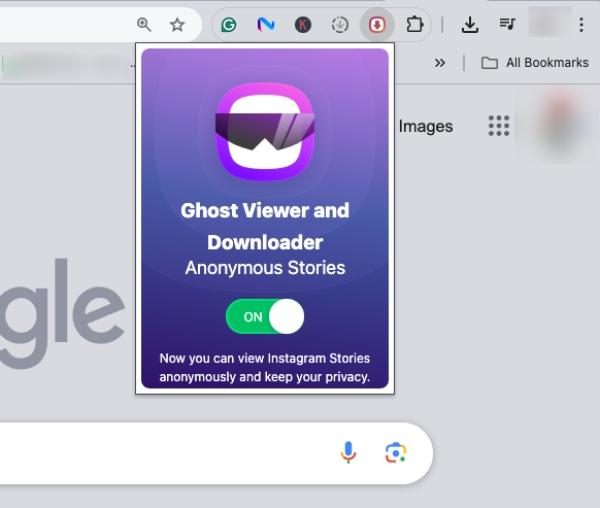Image resolution: width=600 pixels, height=508 pixels.
Task: Click the Google logo on the page
Action: point(61,312)
